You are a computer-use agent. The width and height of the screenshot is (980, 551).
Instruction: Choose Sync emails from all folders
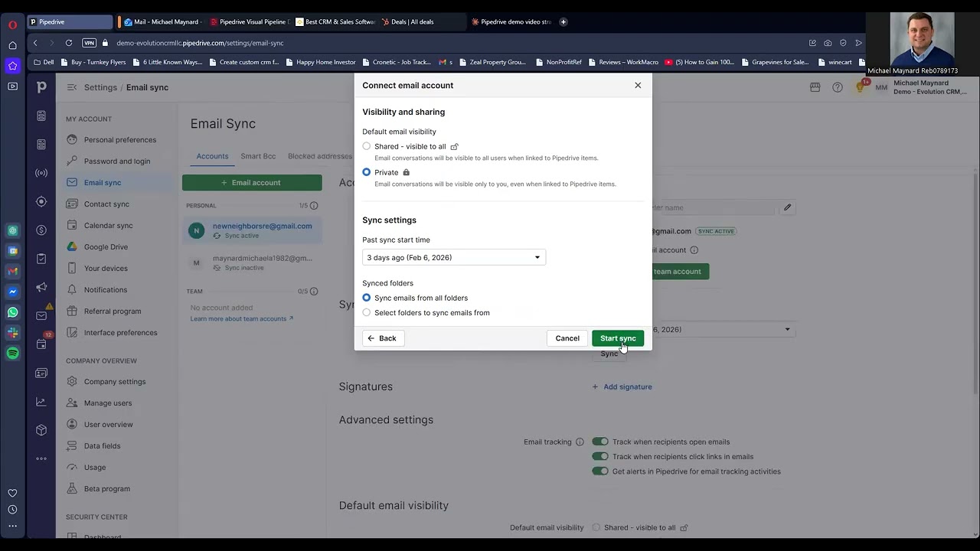tap(367, 298)
